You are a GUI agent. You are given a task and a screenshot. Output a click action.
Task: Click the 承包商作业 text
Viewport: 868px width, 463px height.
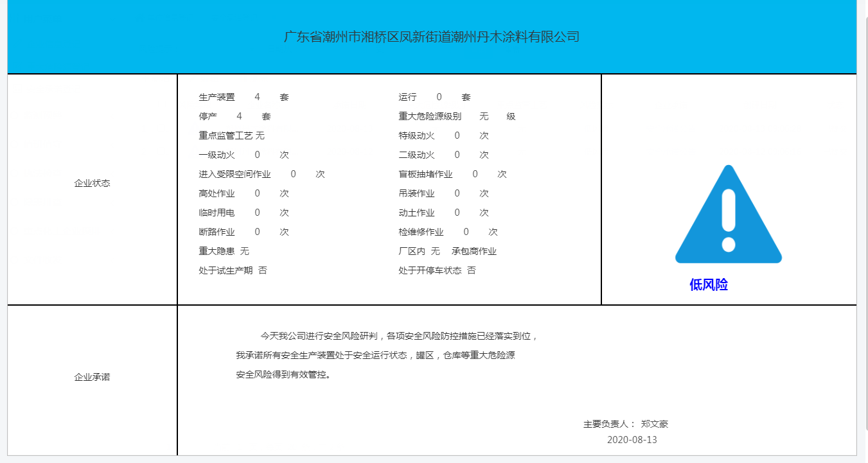[x=474, y=251]
